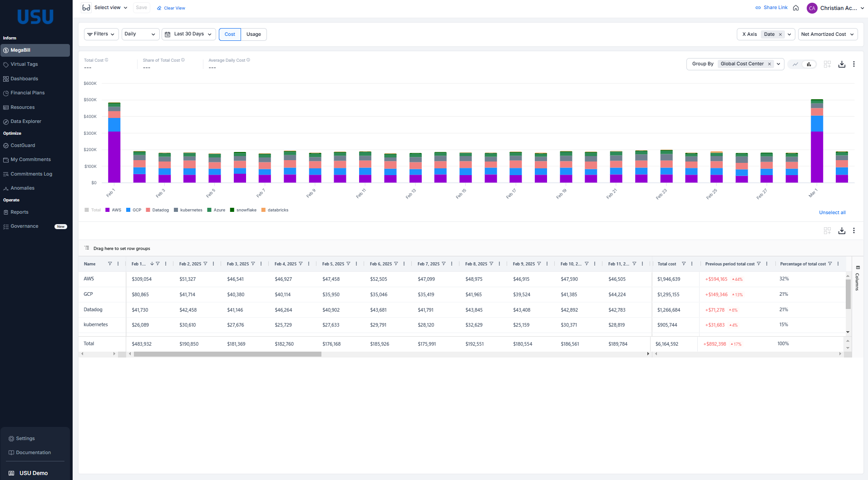Viewport: 868px width, 480px height.
Task: Click the home icon in header
Action: tap(796, 8)
